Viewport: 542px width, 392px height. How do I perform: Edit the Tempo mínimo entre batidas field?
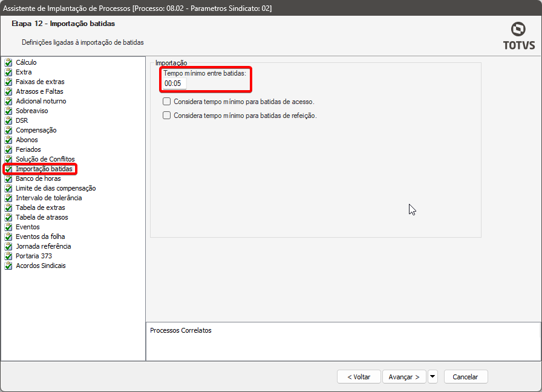[x=175, y=83]
